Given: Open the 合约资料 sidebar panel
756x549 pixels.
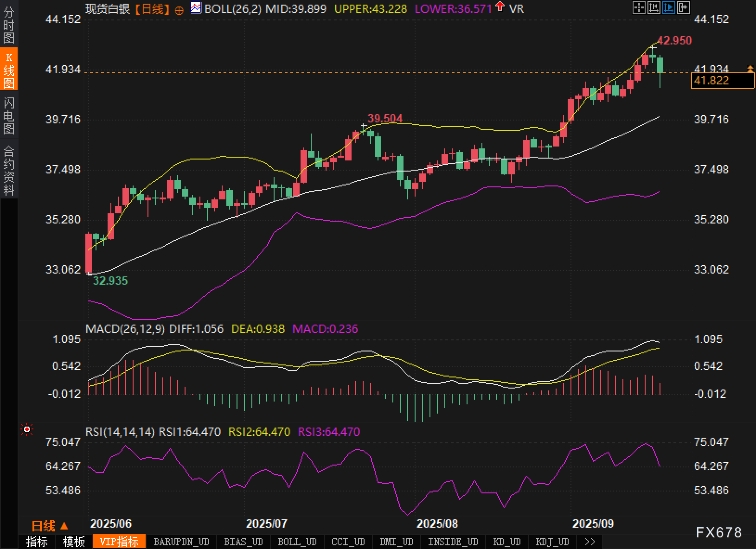Looking at the screenshot, I should (x=9, y=170).
